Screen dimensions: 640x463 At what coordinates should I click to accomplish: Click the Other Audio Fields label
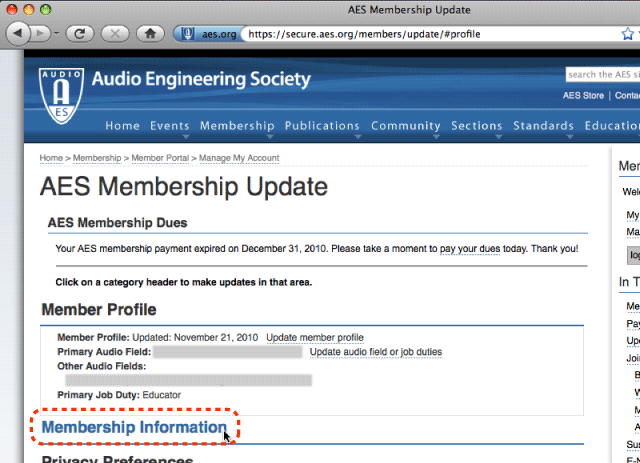click(x=101, y=366)
